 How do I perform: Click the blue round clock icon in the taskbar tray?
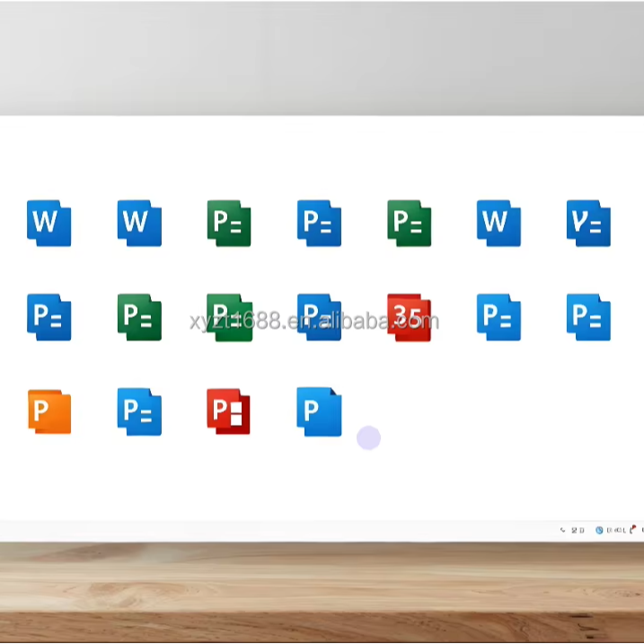click(x=599, y=530)
